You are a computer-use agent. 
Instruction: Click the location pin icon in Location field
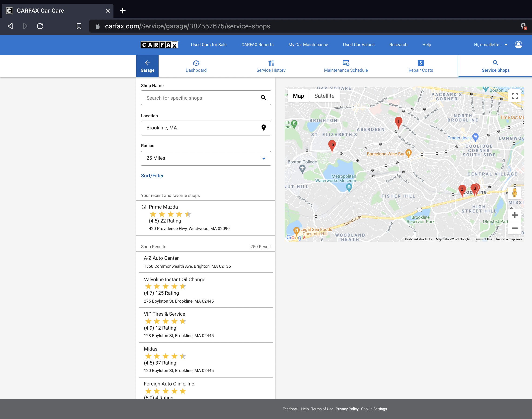tap(263, 128)
